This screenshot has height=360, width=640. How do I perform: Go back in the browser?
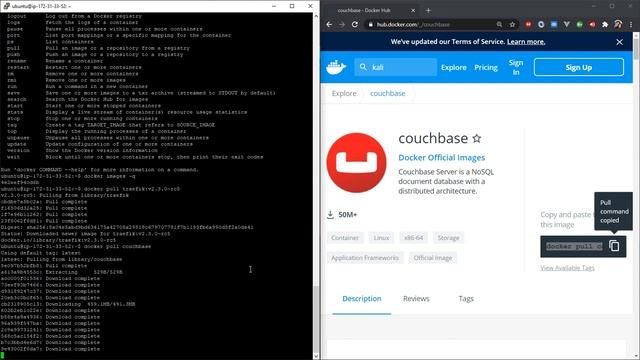[329, 24]
